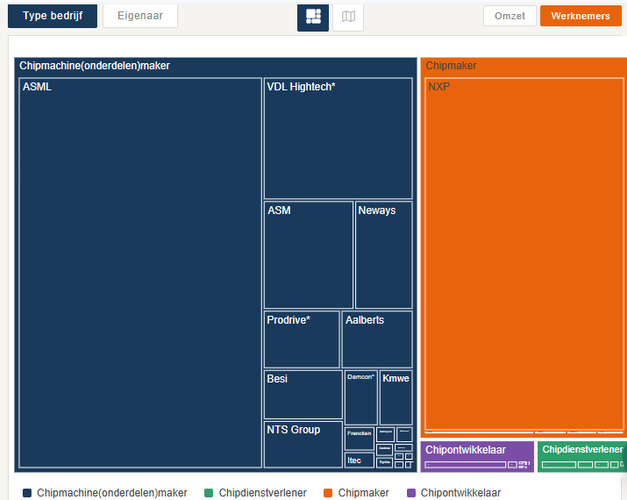Click the Chipdienstverlener legend label
627x500 pixels.
262,493
